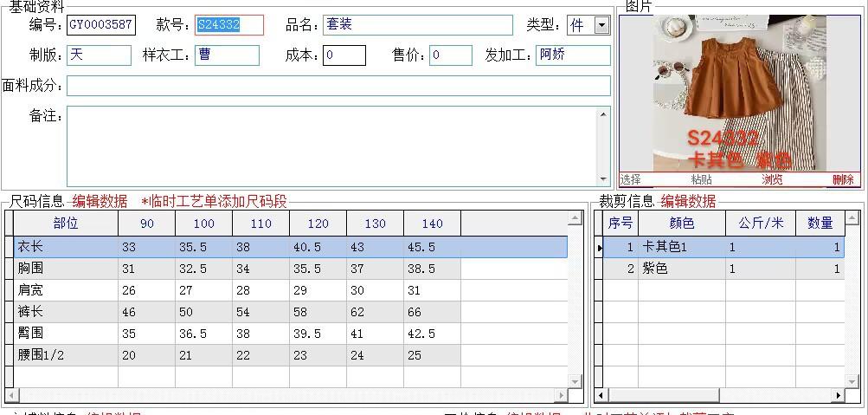Click 粘贴 to paste a picture
The height and width of the screenshot is (415, 868).
[701, 179]
